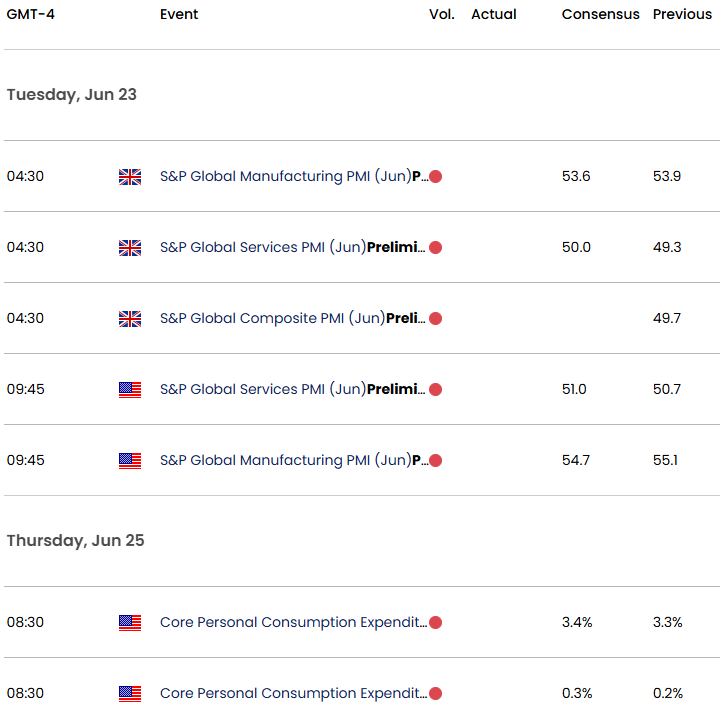Screen dimensions: 720x710
Task: Click the 49.3 previous value
Action: (x=667, y=247)
